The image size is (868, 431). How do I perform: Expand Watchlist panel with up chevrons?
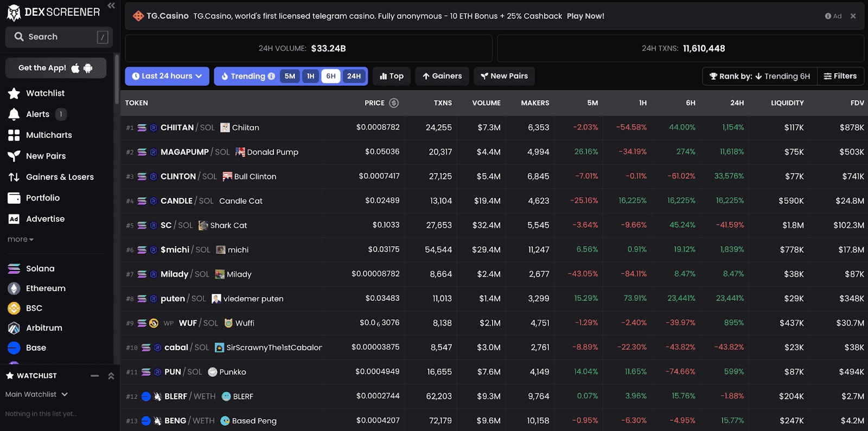tap(111, 376)
